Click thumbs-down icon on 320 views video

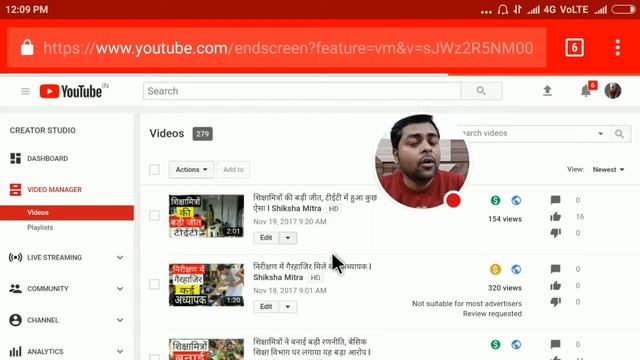(556, 302)
